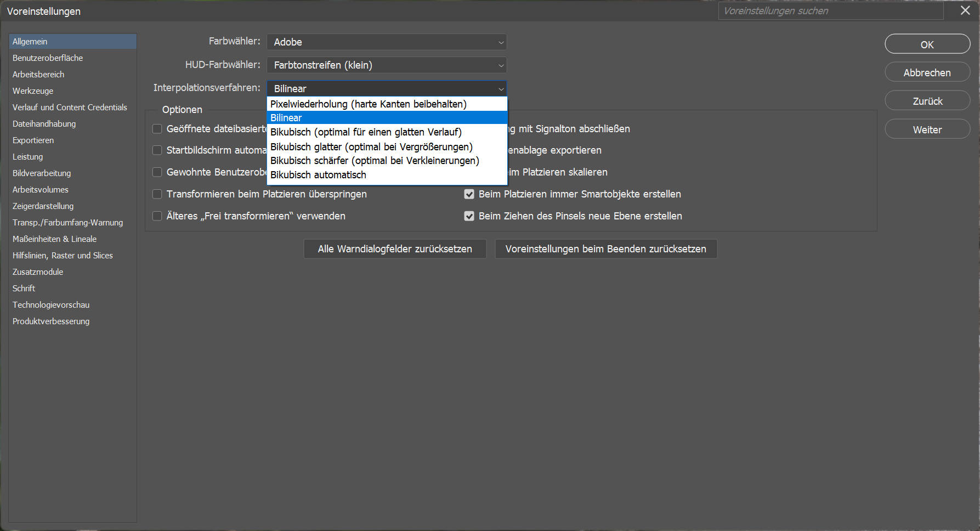
Task: Open Hilfslinien, Raster und Slices category
Action: pos(72,256)
